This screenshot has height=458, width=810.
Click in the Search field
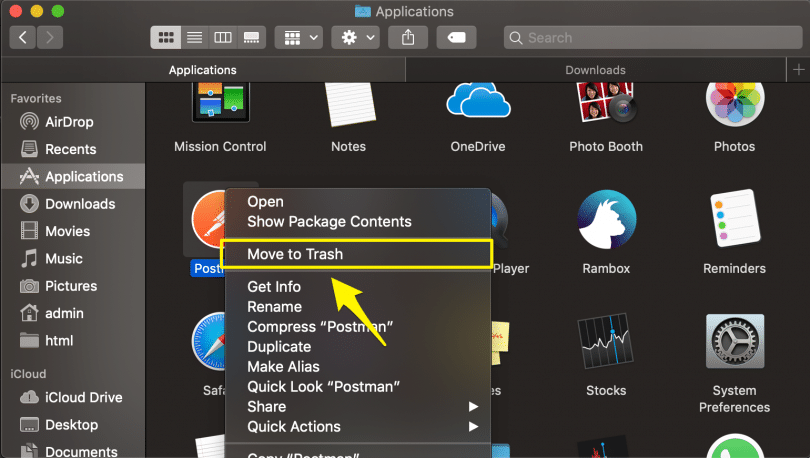click(653, 38)
